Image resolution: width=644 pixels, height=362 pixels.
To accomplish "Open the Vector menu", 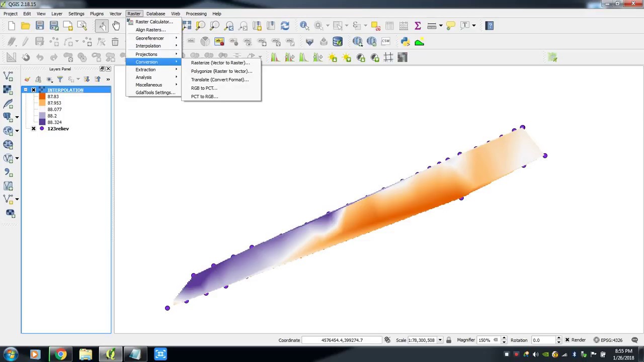I will [115, 14].
